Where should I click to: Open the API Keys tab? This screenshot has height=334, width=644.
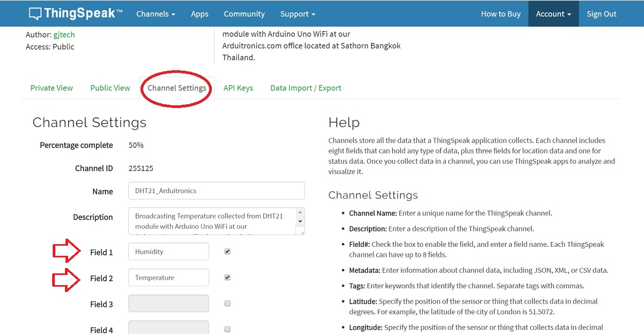238,88
